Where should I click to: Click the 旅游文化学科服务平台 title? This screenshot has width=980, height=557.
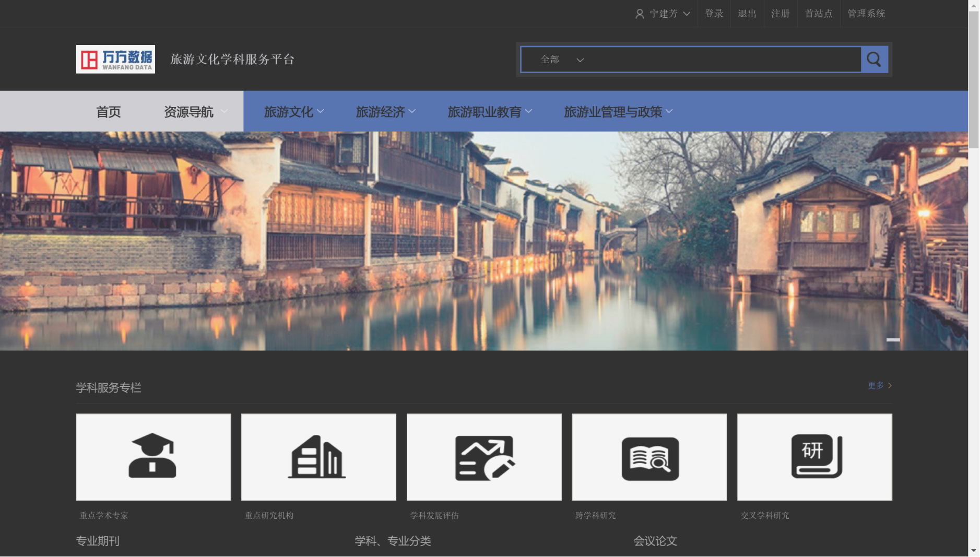(232, 60)
